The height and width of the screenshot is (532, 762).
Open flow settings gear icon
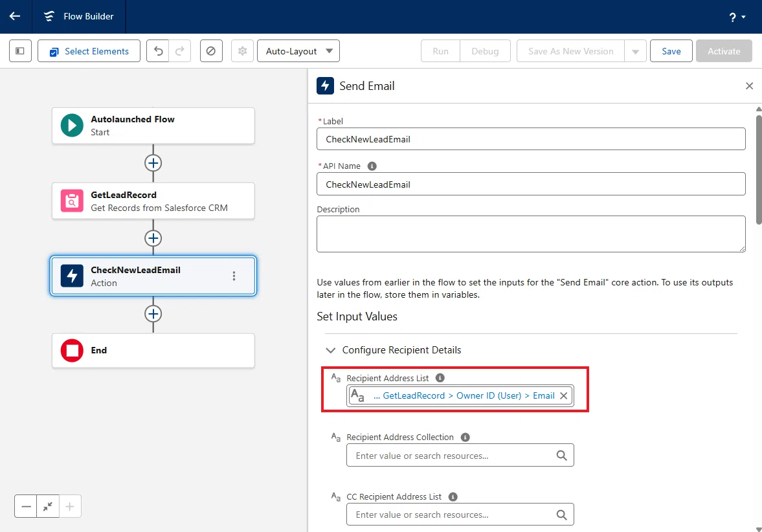pyautogui.click(x=243, y=51)
